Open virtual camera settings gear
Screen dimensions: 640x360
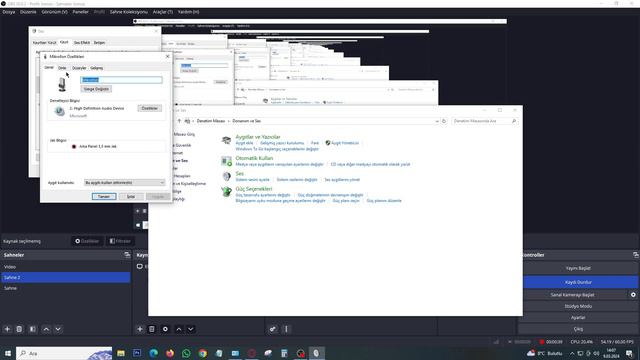[633, 295]
